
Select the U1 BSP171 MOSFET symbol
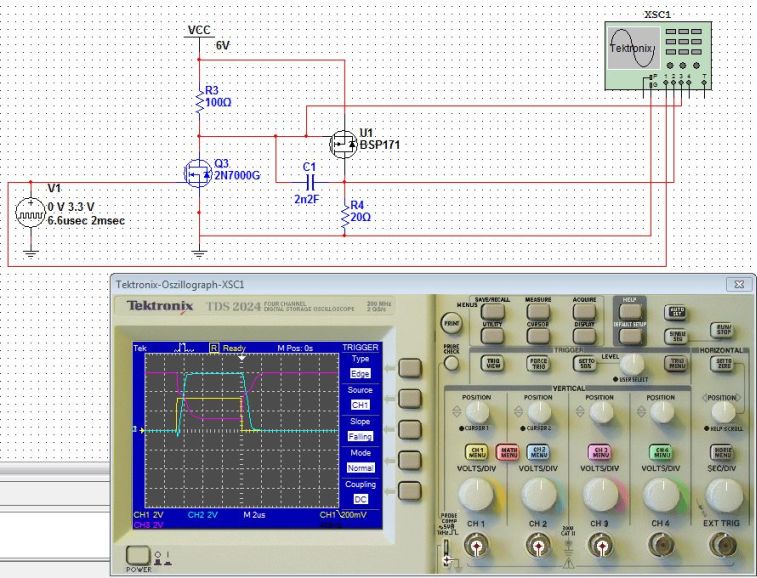343,144
